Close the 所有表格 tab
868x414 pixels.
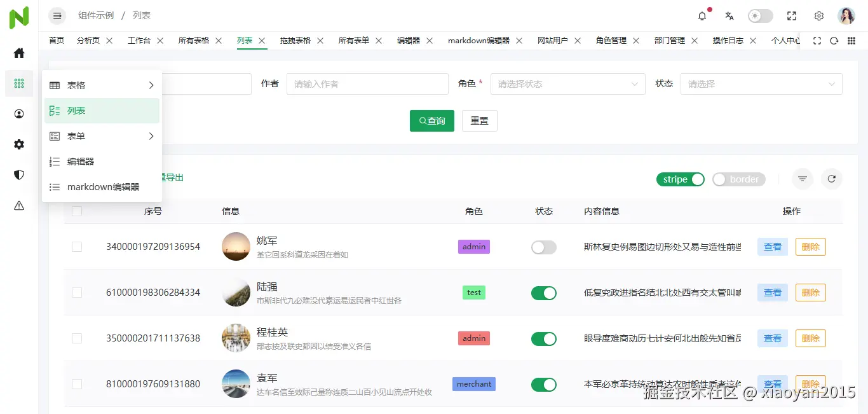tap(219, 40)
